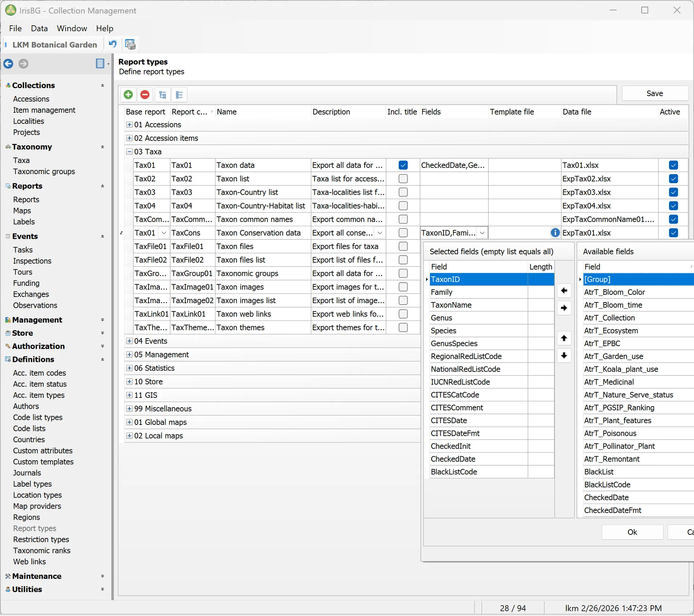The image size is (694, 616).
Task: Click the collapse all tree toolbar icon
Action: click(179, 95)
